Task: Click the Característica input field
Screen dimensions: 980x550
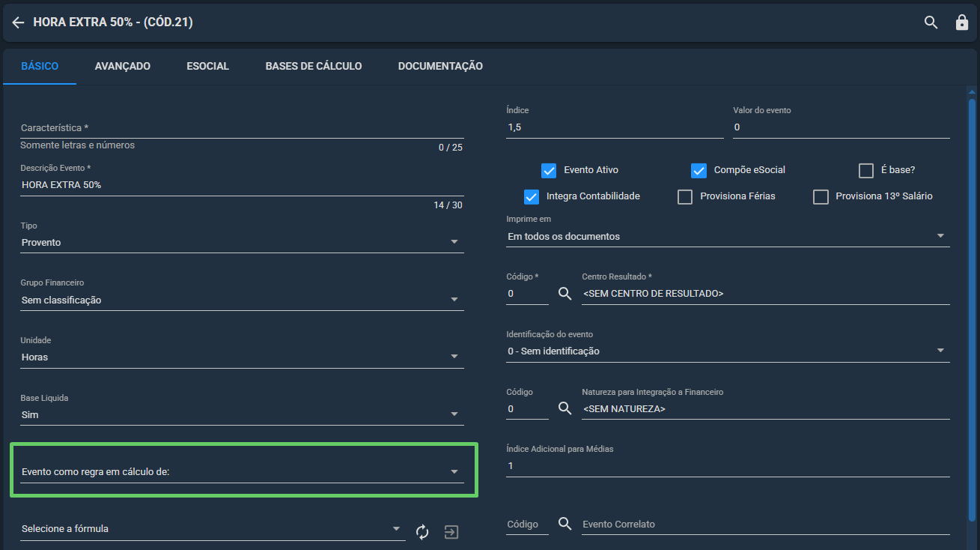Action: click(x=242, y=128)
